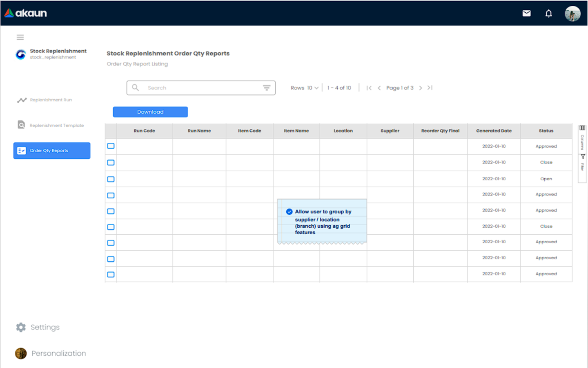Go to the previous page

[x=379, y=88]
